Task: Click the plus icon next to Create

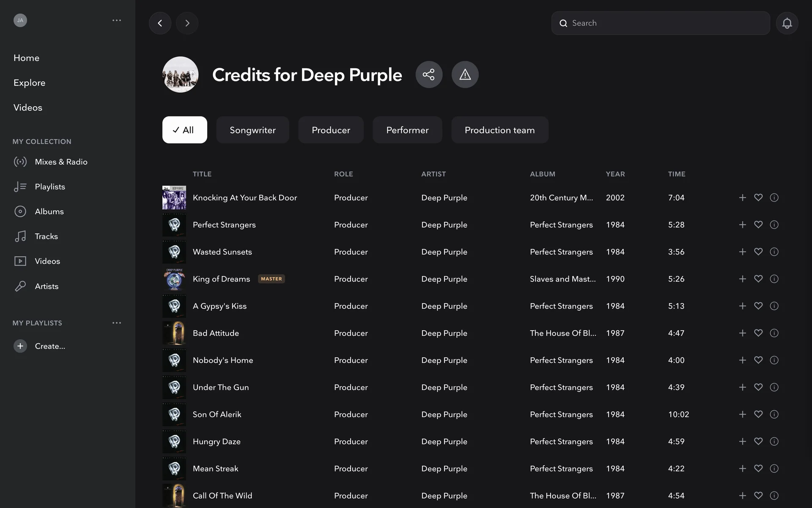Action: (20, 346)
